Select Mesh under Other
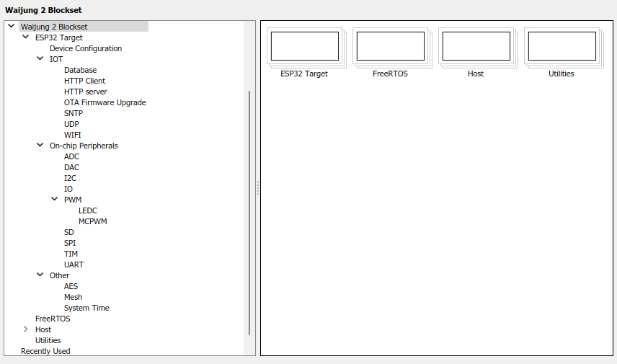617x364 pixels. (x=74, y=297)
